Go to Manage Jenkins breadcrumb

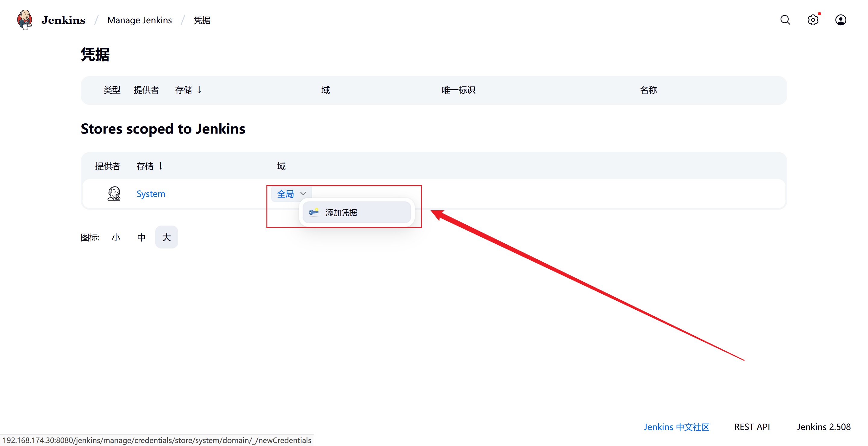coord(140,20)
